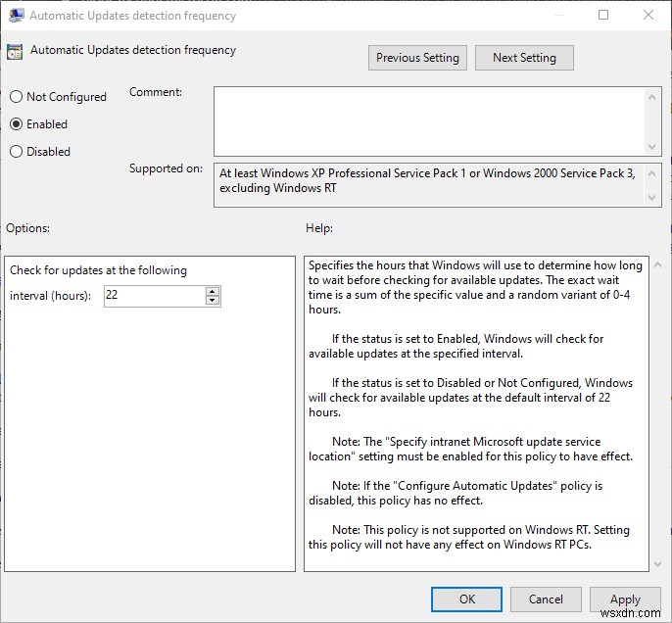This screenshot has height=623, width=672.
Task: Click Help note 'Specify intranet Microsoft update service'
Action: pyautogui.click(x=470, y=449)
